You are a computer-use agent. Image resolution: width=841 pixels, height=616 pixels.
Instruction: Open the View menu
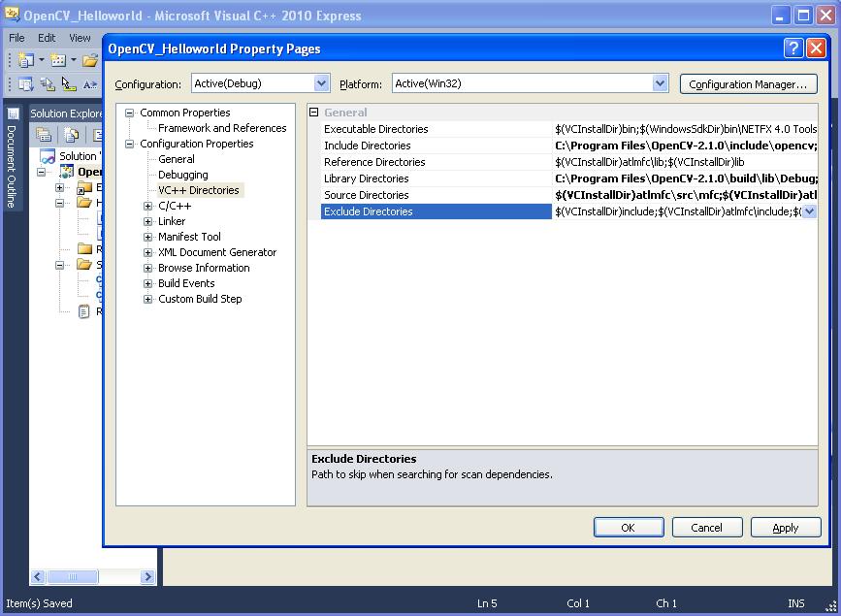tap(79, 37)
